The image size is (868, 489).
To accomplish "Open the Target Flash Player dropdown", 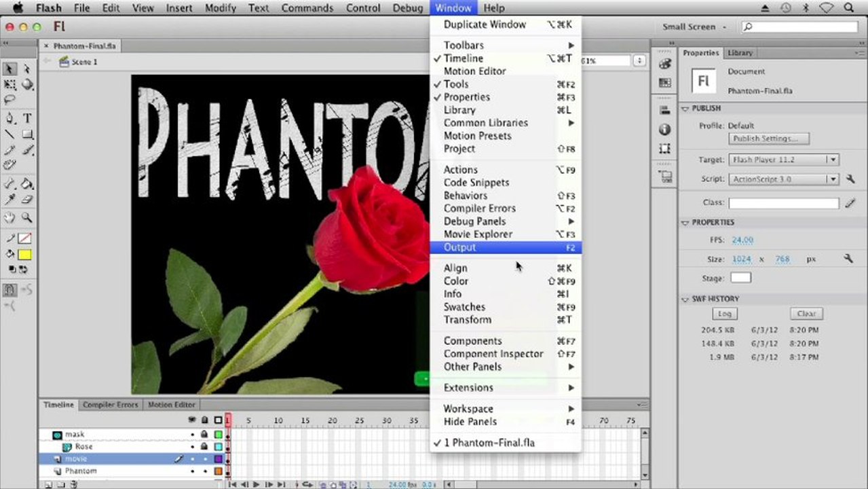I will pyautogui.click(x=784, y=160).
